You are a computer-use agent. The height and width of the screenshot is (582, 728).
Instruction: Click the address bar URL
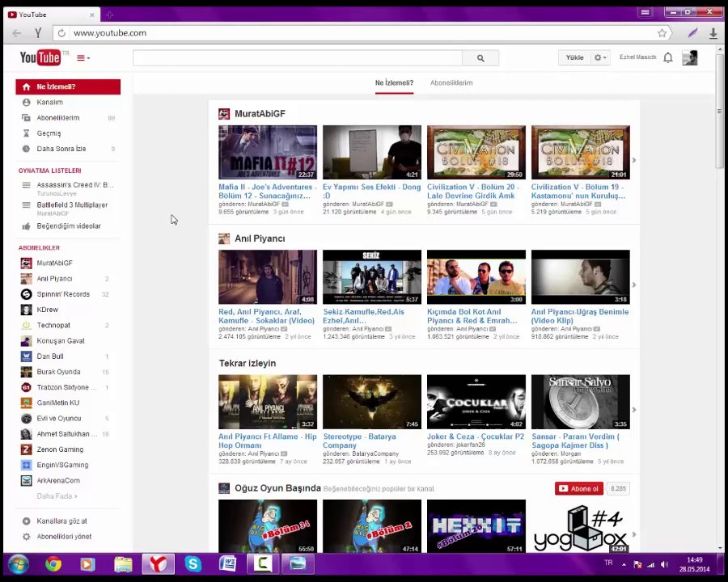click(x=110, y=33)
